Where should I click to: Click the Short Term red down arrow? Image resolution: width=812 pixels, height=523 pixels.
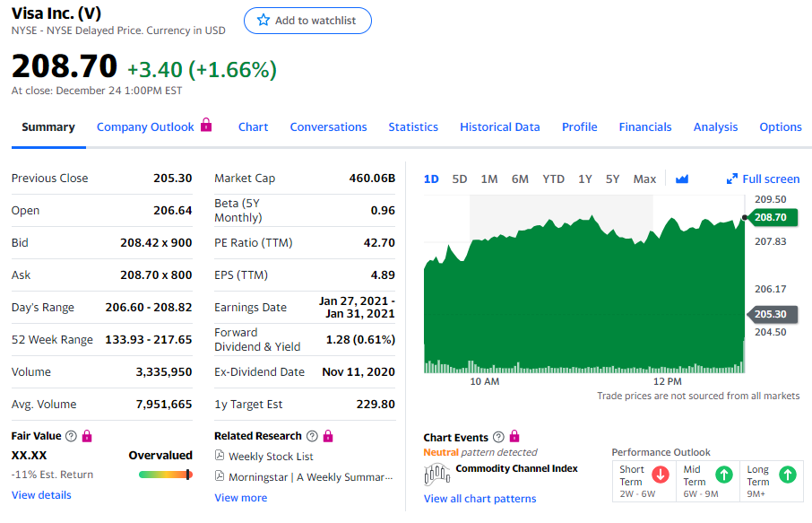[x=661, y=475]
